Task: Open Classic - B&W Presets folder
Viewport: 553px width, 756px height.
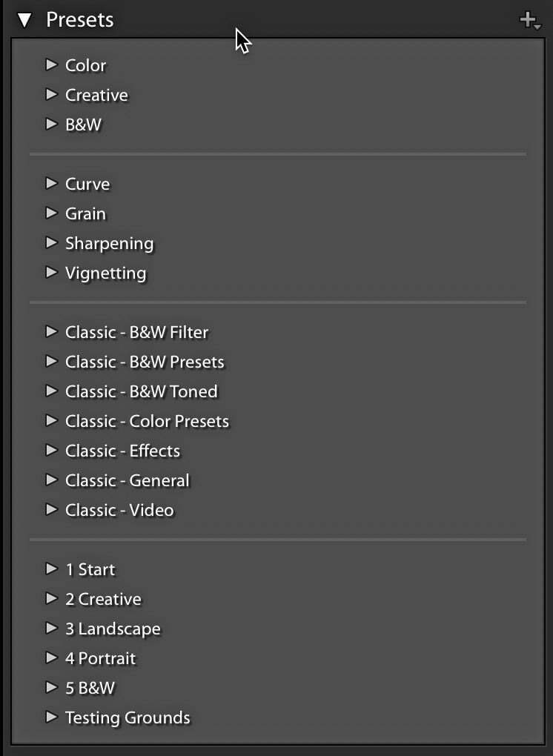Action: [145, 362]
